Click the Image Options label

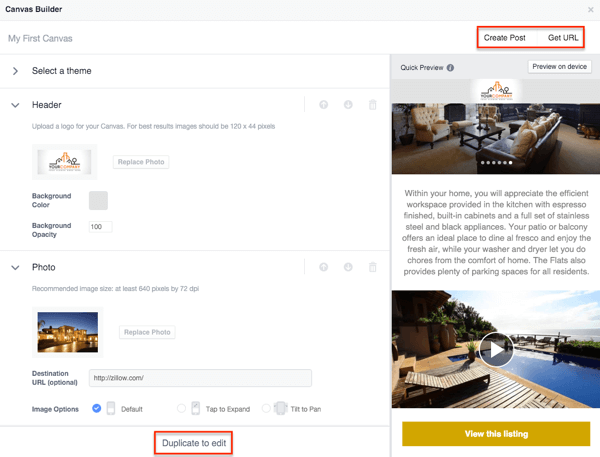55,409
